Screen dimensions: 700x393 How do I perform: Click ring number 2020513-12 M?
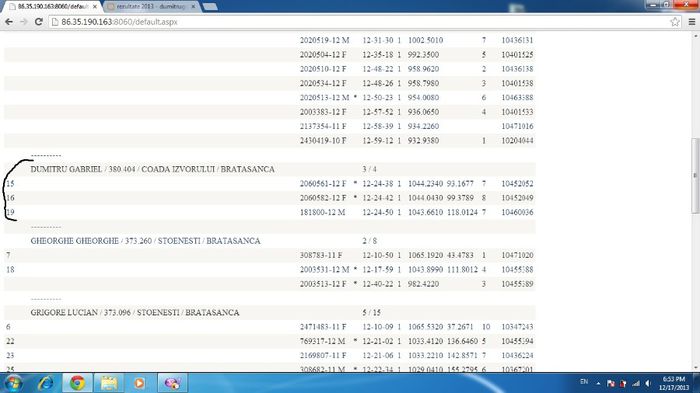[324, 97]
